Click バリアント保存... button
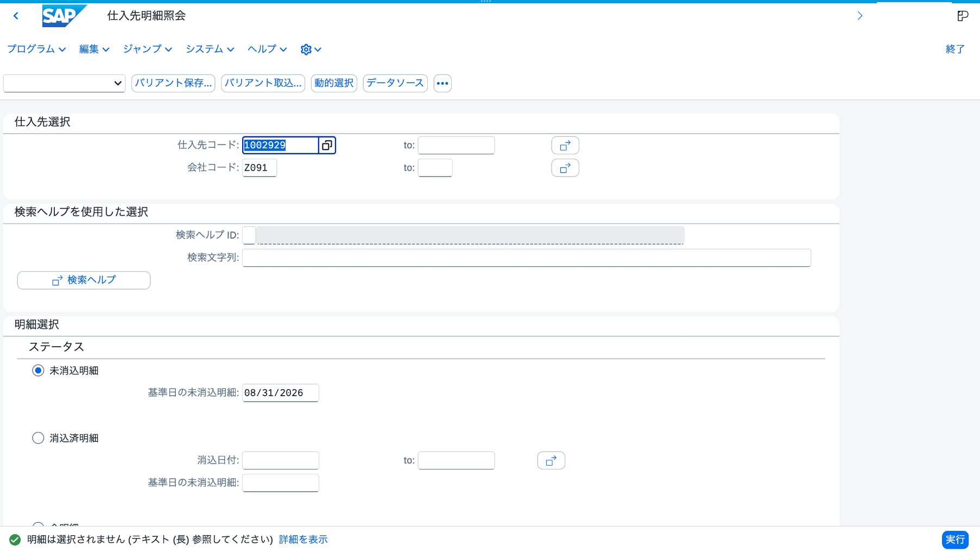 173,83
